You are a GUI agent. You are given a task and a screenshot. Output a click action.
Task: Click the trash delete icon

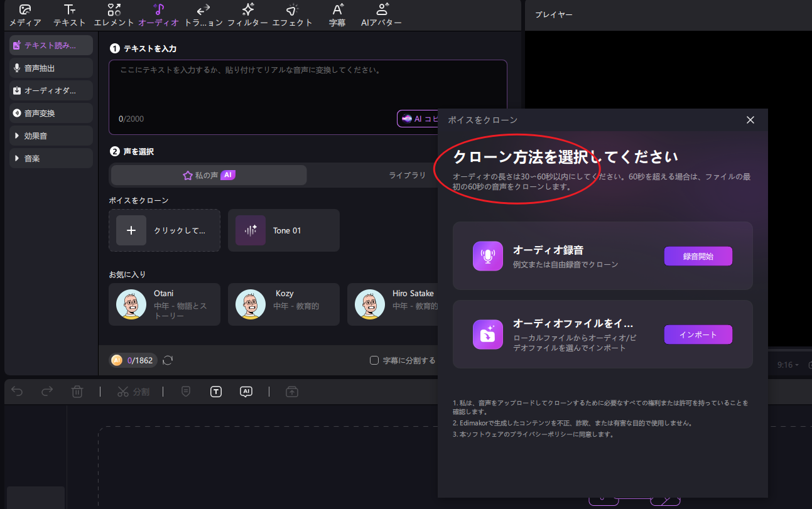click(77, 392)
